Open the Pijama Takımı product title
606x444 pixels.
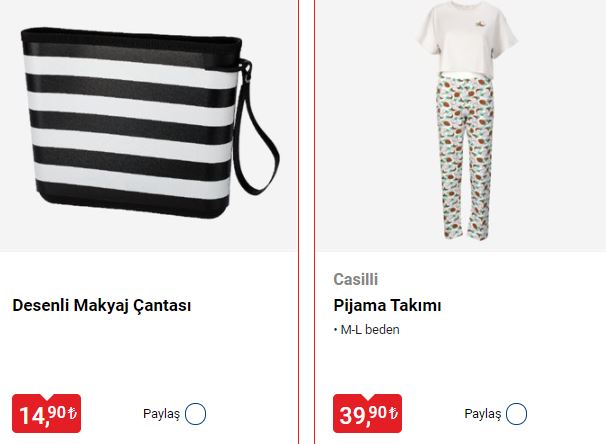click(x=387, y=306)
